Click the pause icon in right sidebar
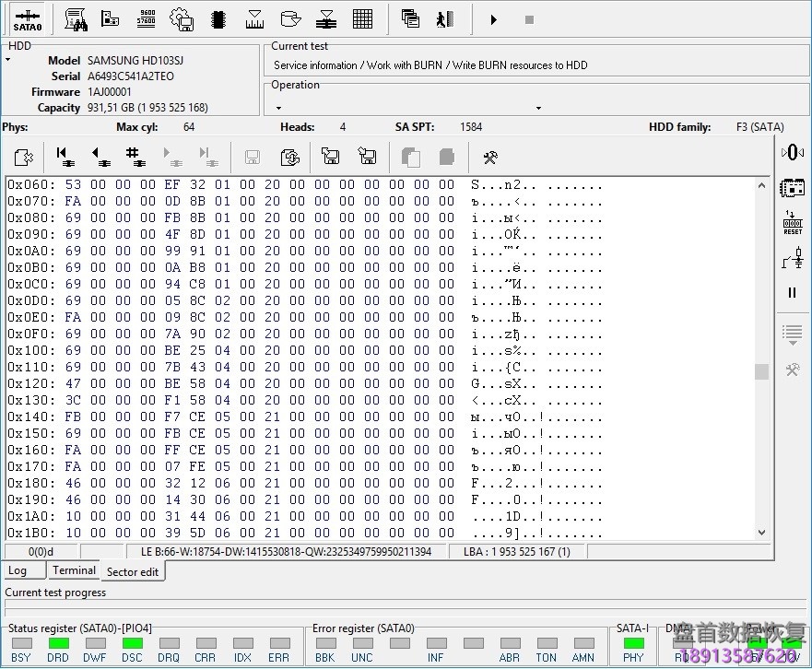 [x=792, y=292]
